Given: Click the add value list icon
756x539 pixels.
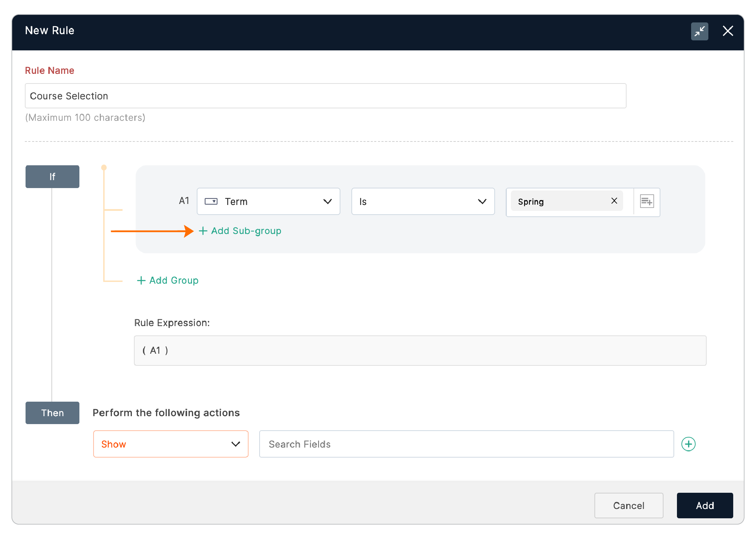Looking at the screenshot, I should tap(647, 201).
